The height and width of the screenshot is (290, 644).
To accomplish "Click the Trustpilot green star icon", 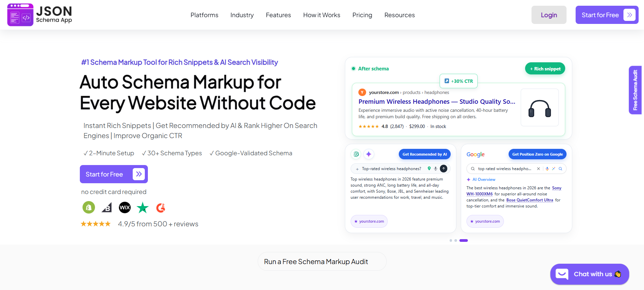I will [142, 207].
